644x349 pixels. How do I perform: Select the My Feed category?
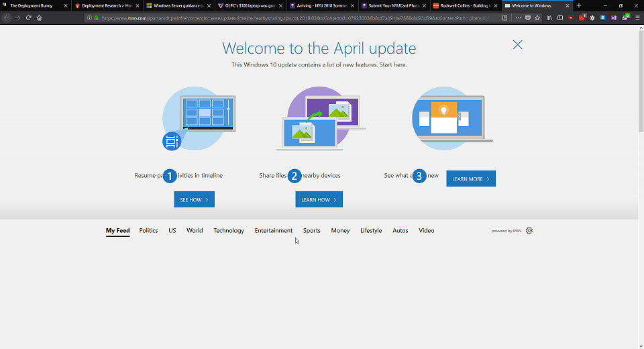117,231
